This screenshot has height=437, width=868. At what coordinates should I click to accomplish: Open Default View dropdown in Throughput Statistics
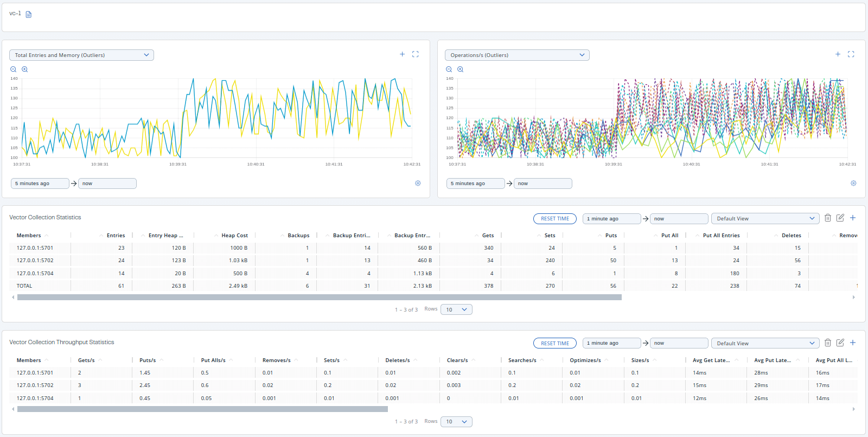point(765,343)
